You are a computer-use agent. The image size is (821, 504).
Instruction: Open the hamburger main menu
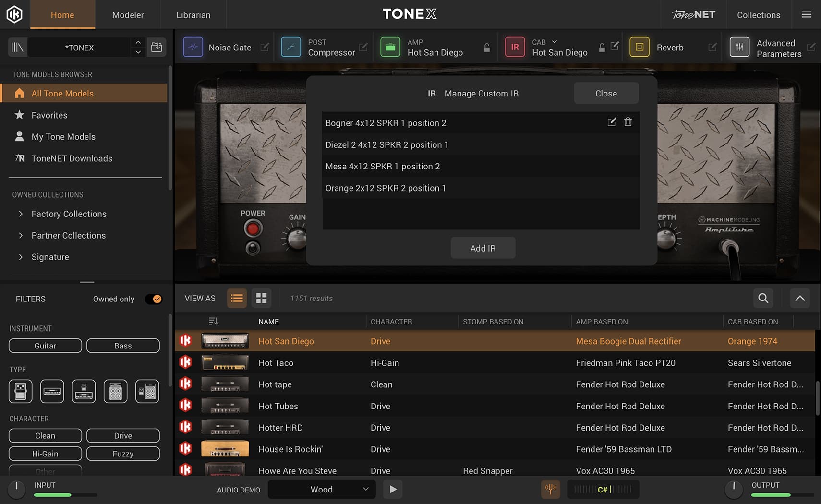point(807,14)
